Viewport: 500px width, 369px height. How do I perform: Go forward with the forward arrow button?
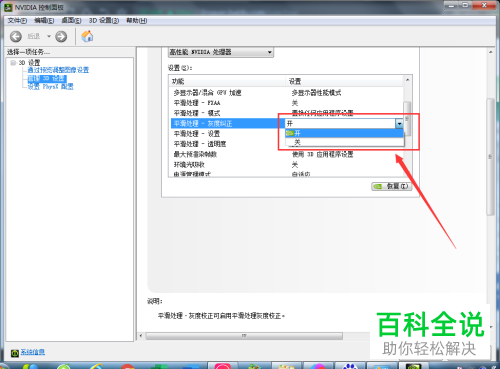[x=61, y=36]
